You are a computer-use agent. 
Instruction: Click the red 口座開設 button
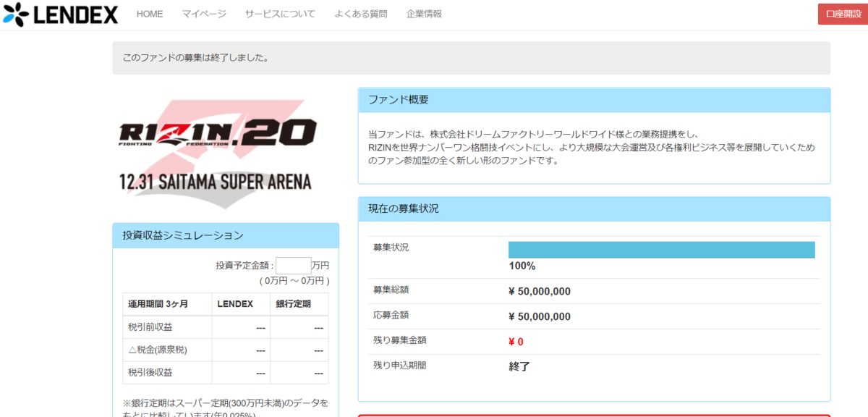coord(843,14)
